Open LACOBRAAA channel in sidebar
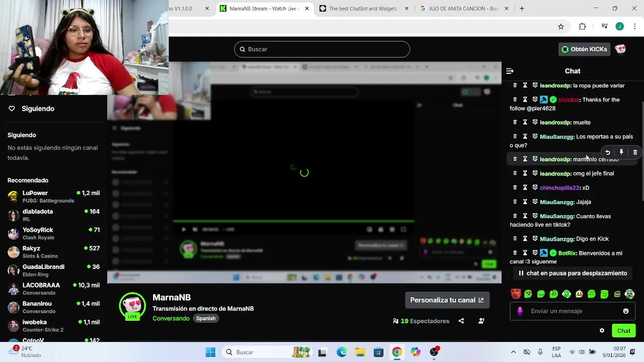Screen dimensions: 644x362 click(53, 289)
